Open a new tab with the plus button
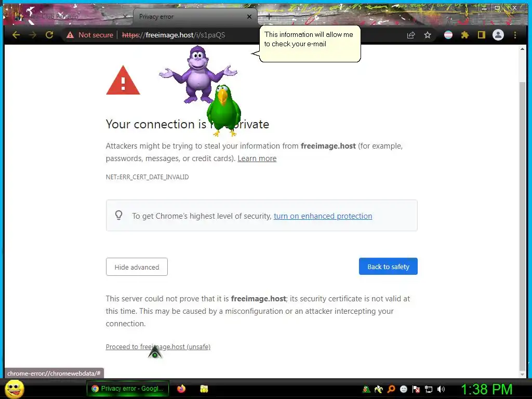Screen dimensions: 532x399 [269, 16]
